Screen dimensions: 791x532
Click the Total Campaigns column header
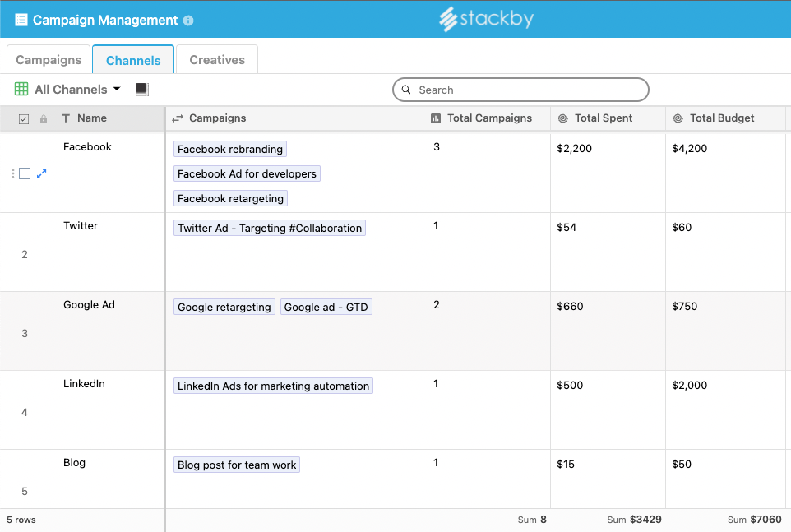[x=487, y=118]
